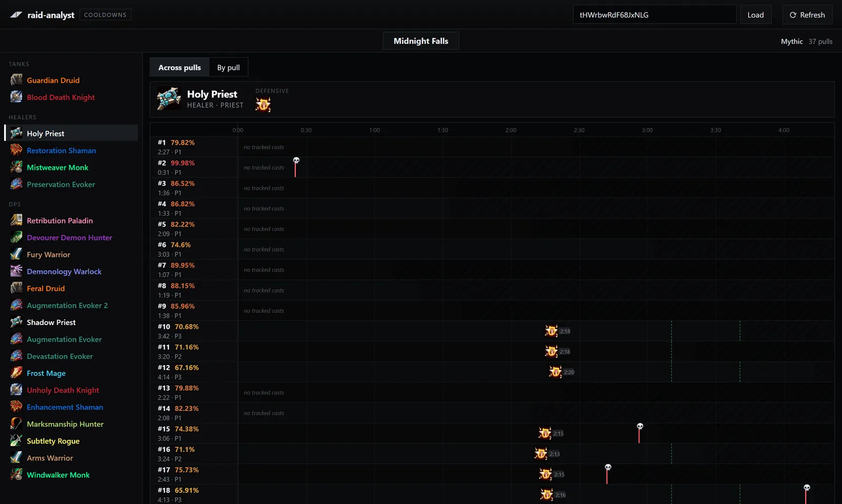842x504 pixels.
Task: Click the Preservation Evoker class icon
Action: (16, 184)
